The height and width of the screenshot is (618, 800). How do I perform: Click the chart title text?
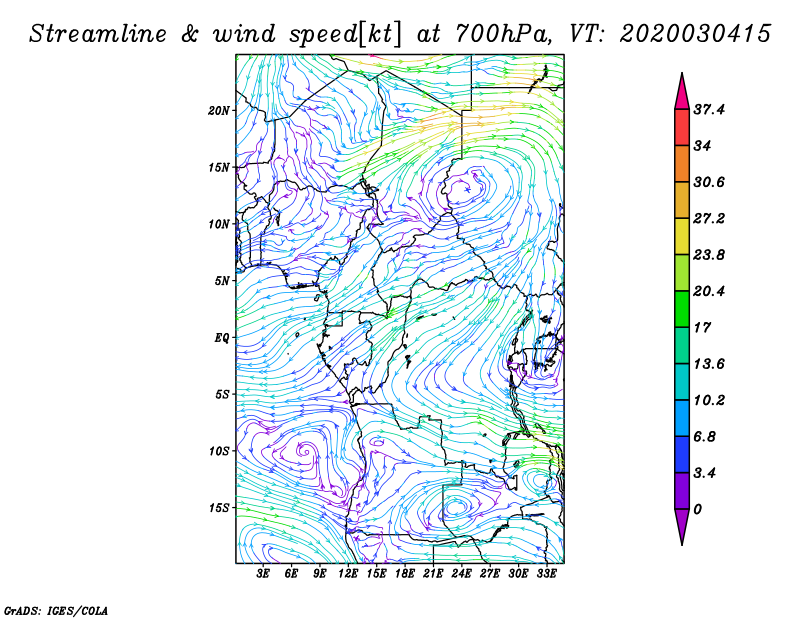point(400,34)
